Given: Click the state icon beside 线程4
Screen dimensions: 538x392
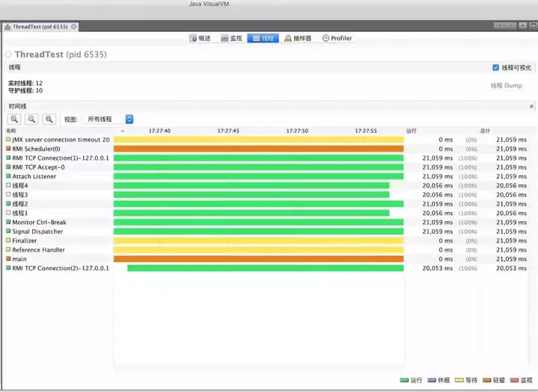Looking at the screenshot, I should tap(8, 185).
